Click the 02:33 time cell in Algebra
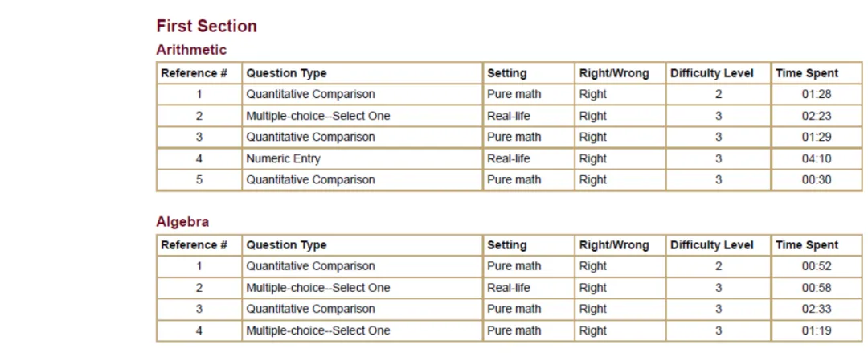The height and width of the screenshot is (353, 868). click(816, 309)
